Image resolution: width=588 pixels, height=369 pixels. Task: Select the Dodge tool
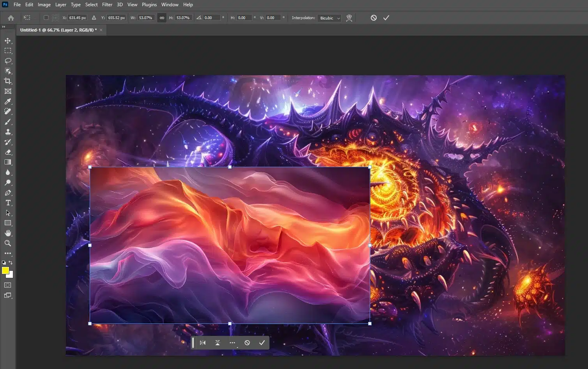point(8,182)
